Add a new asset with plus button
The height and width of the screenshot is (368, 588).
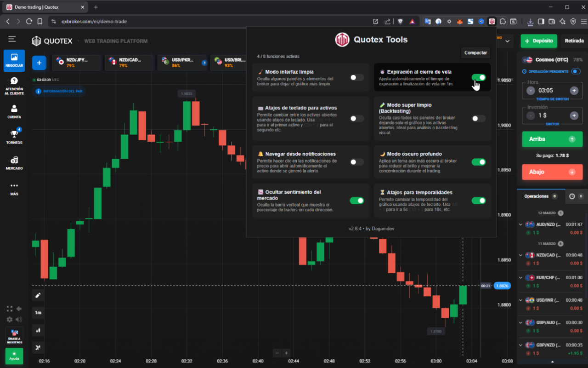point(39,63)
